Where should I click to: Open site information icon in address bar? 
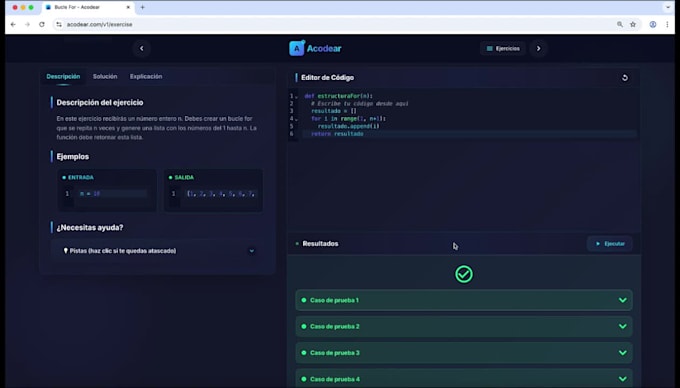tap(59, 25)
